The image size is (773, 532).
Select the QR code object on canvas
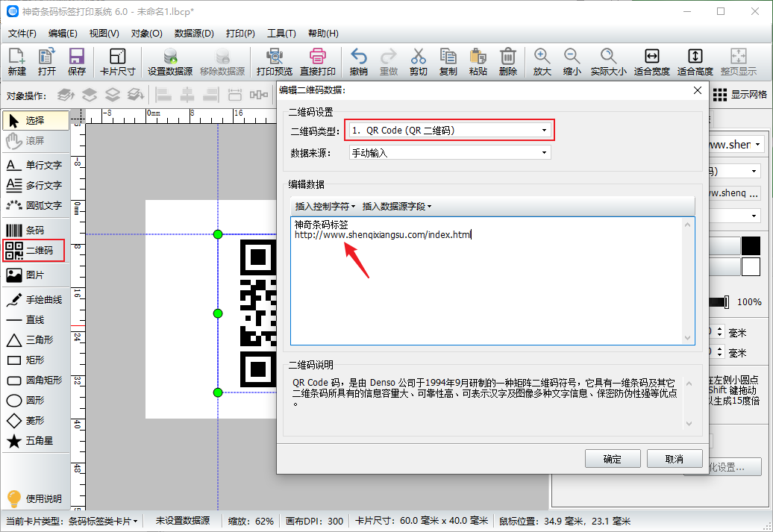pyautogui.click(x=258, y=313)
